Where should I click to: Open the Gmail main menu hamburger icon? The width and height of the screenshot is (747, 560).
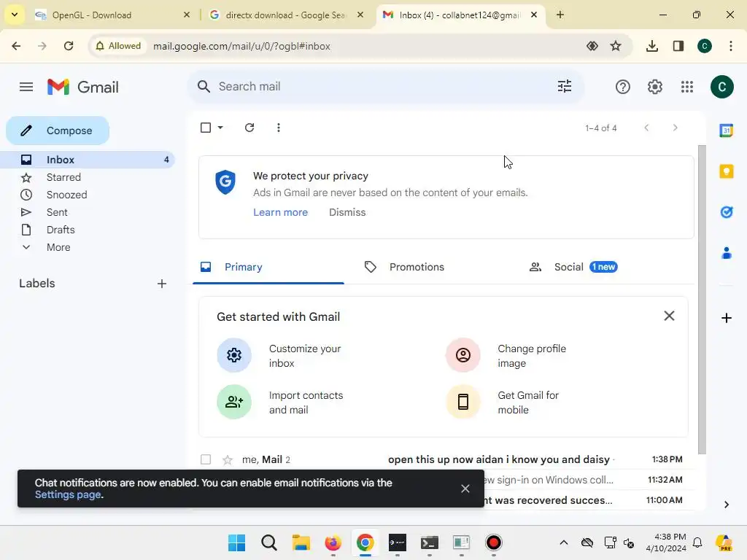26,87
